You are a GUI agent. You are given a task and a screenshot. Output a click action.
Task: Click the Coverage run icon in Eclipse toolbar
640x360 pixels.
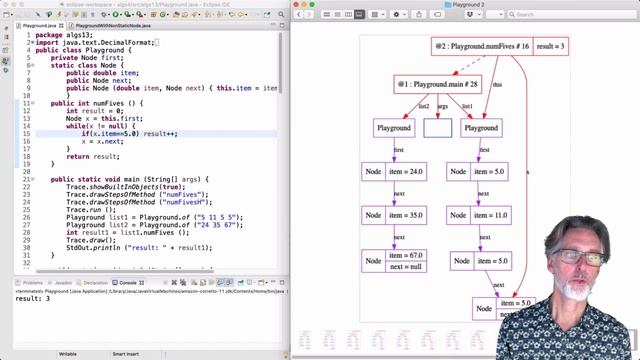point(127,14)
